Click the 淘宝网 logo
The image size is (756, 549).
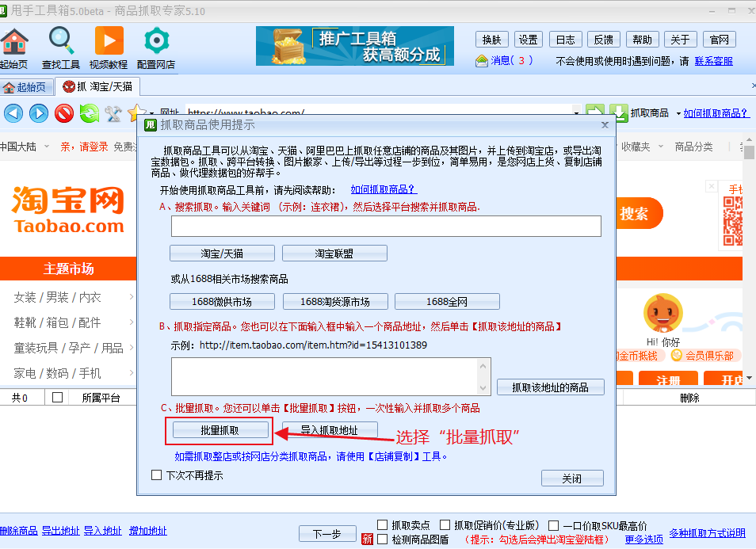[68, 210]
